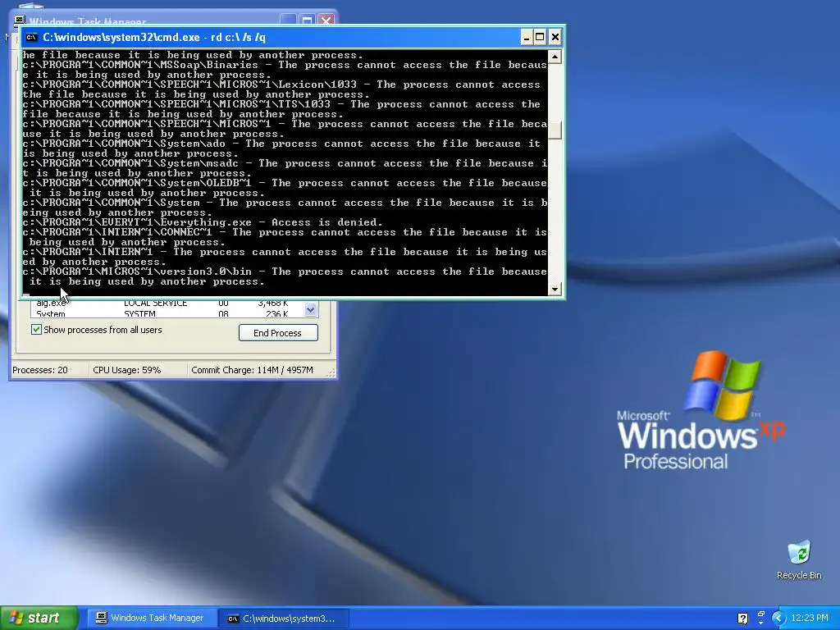Expand hidden tray icons with the chevron
The height and width of the screenshot is (630, 840).
point(778,619)
